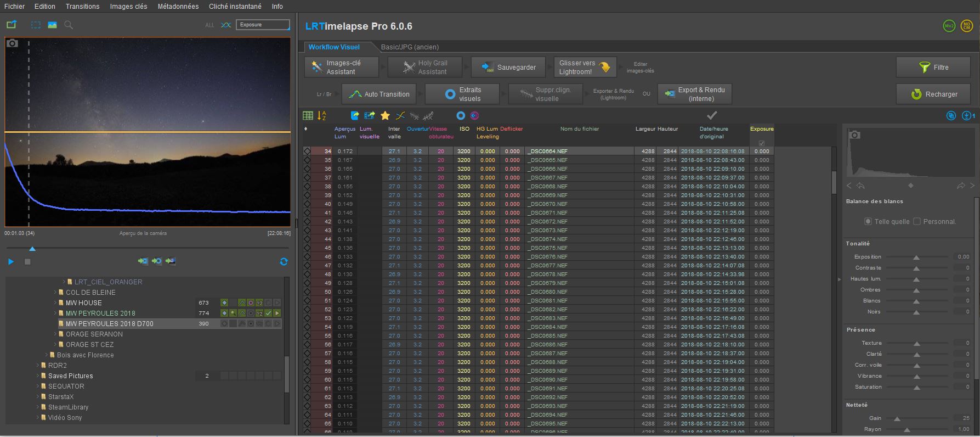Click the dashed selection rectangle icon
This screenshot has width=980, height=437.
[x=36, y=25]
